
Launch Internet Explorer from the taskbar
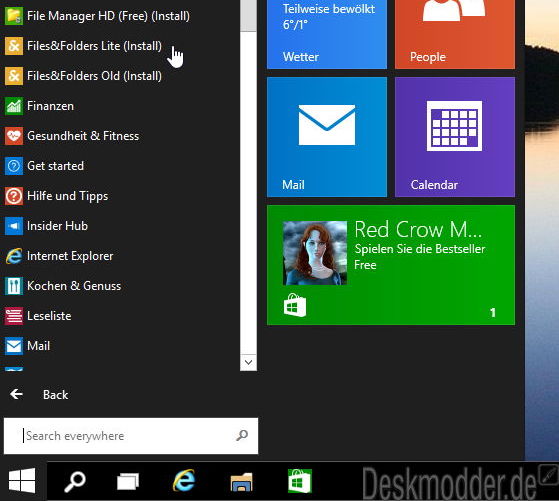click(184, 481)
